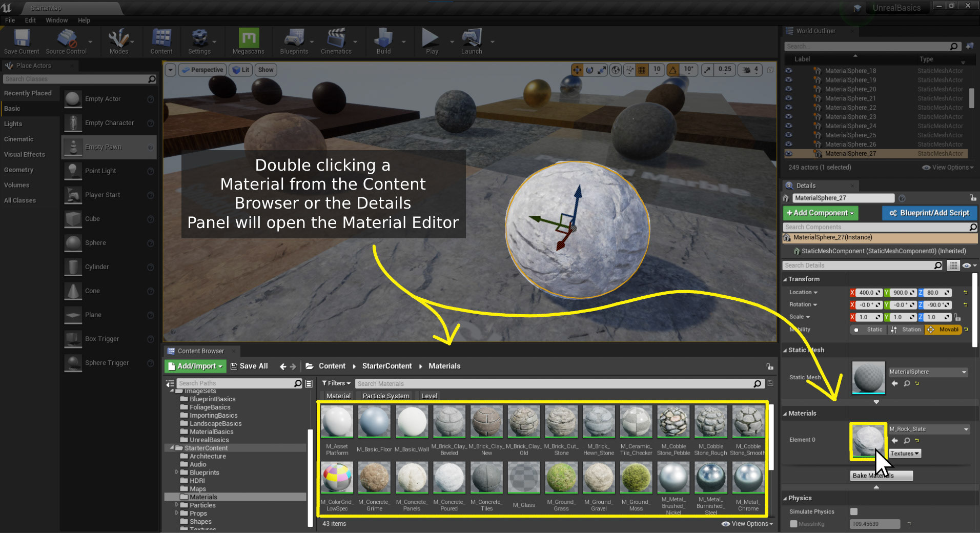Adjust camera speed icon in viewport
Viewport: 980px width, 533px height.
click(751, 70)
